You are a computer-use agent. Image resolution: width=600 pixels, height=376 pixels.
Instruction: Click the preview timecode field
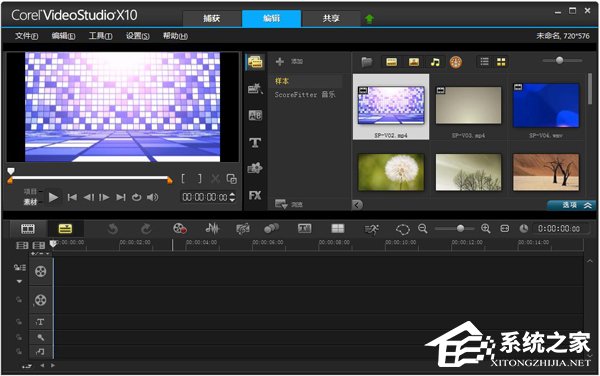205,197
